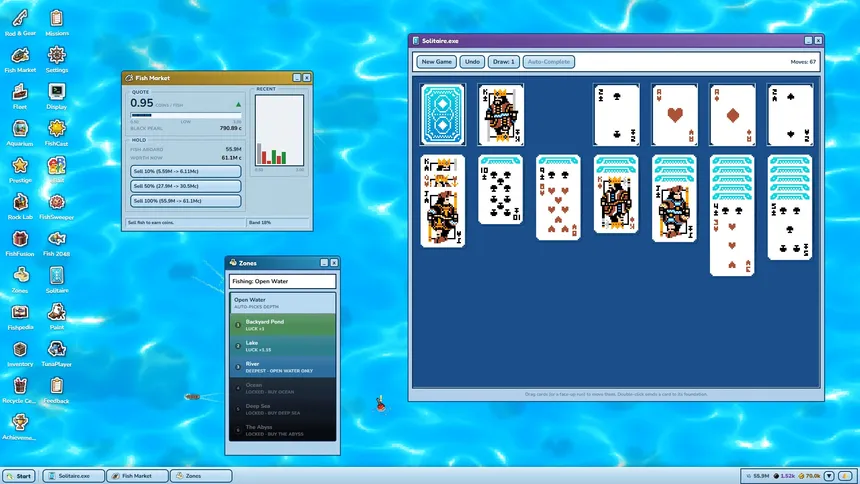The width and height of the screenshot is (860, 484).
Task: Toggle the Draw: 1 option in Solitaire
Action: pos(503,61)
